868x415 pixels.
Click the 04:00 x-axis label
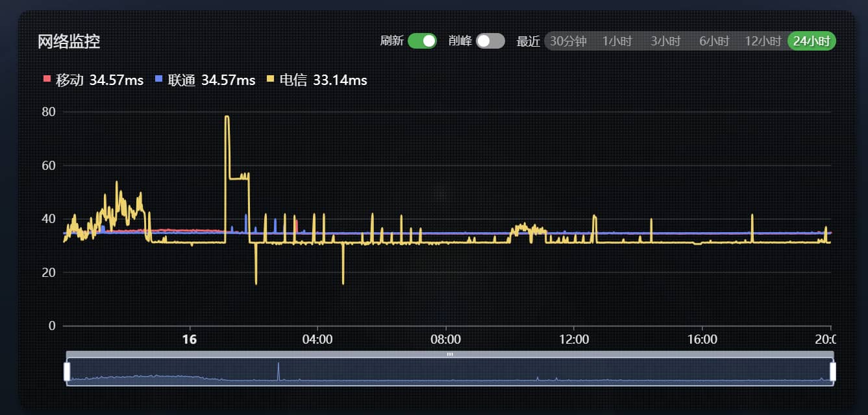pos(317,340)
